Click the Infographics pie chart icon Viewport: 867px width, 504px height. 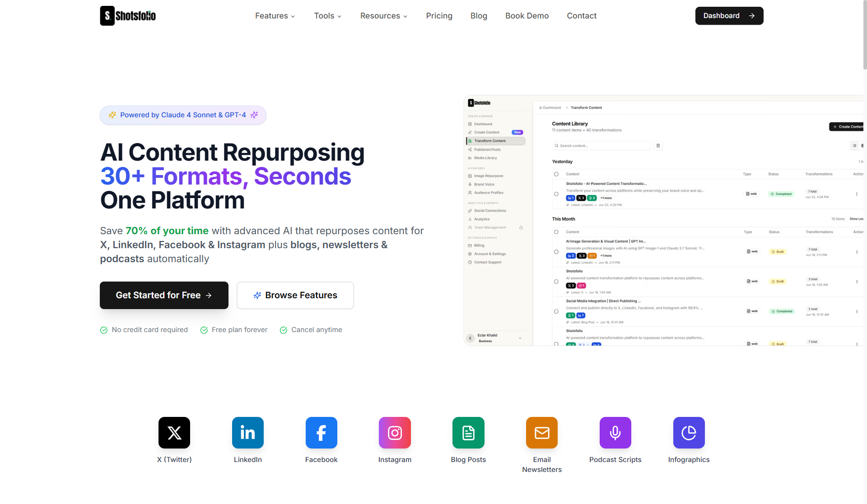pos(689,432)
